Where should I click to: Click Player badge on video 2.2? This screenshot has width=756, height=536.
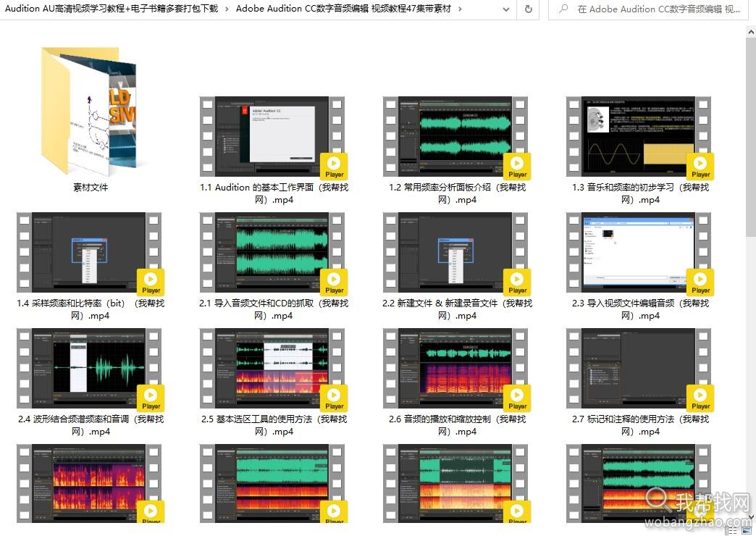pos(517,282)
